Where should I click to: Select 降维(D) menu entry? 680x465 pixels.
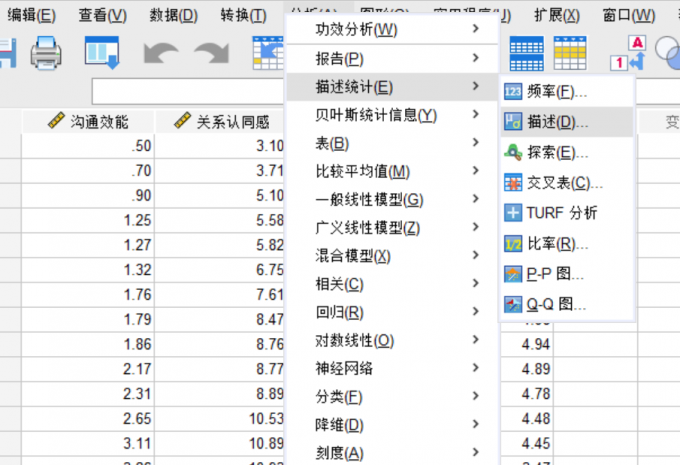pyautogui.click(x=392, y=425)
